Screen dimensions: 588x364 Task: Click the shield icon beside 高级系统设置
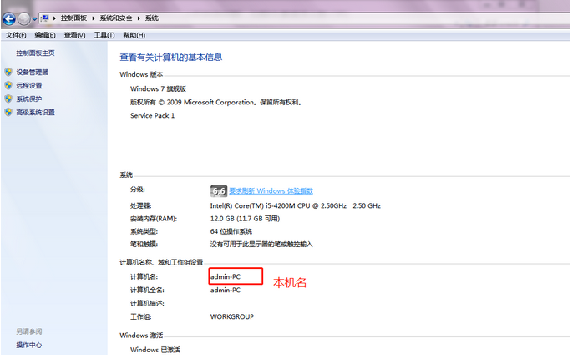[8, 112]
